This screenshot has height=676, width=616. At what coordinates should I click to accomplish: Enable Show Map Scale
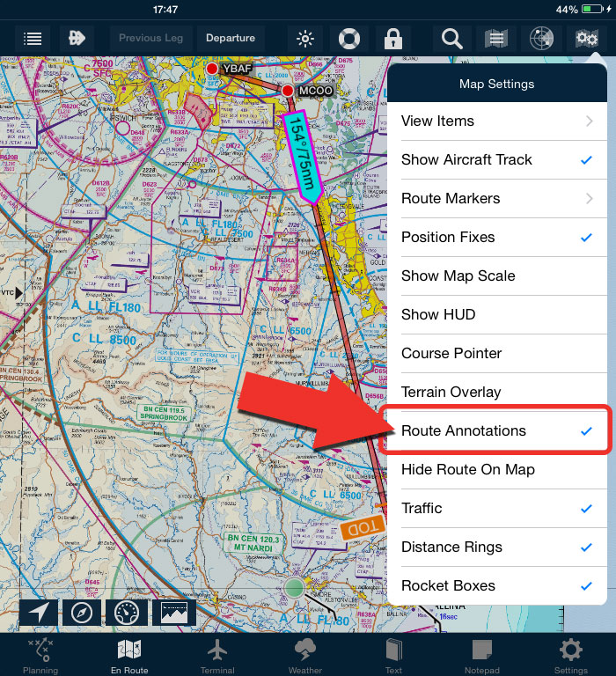point(497,276)
